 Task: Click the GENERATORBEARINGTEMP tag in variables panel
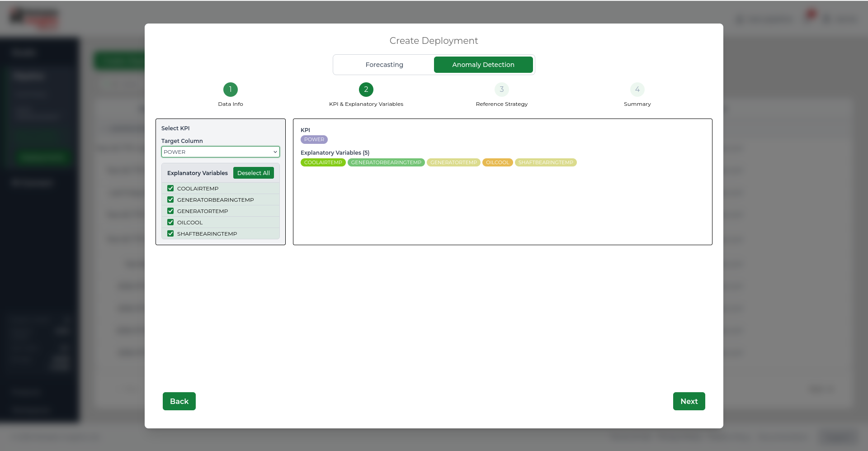[386, 162]
